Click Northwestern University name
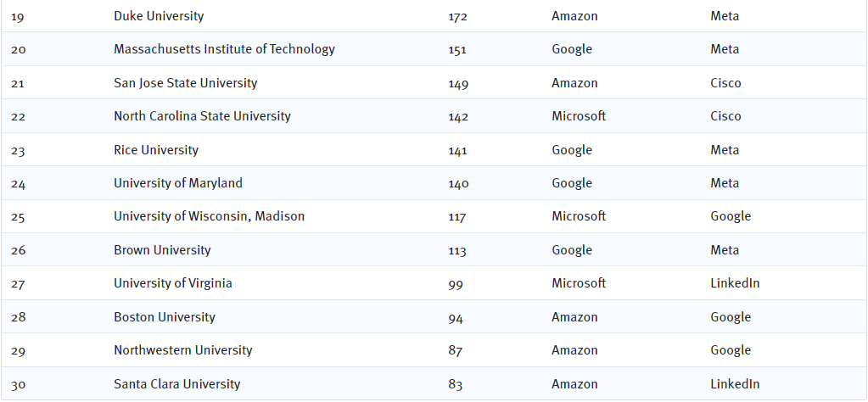The height and width of the screenshot is (402, 868). 183,350
